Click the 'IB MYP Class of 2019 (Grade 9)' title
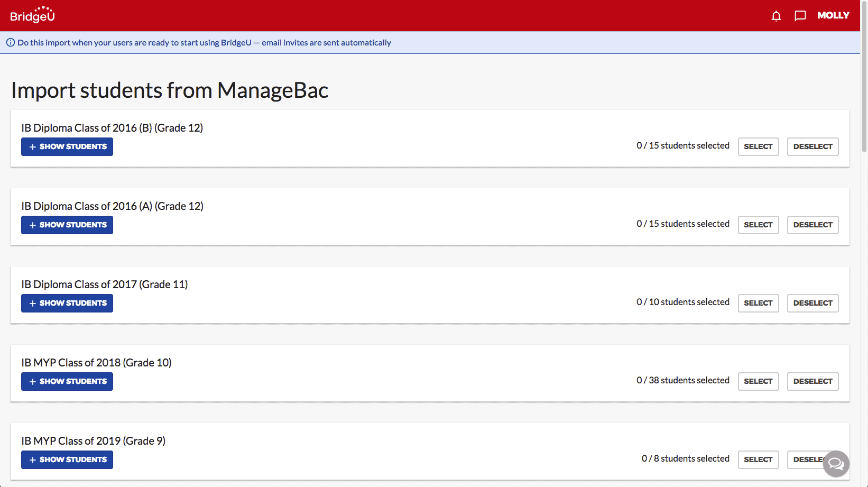The height and width of the screenshot is (487, 868). click(x=93, y=441)
